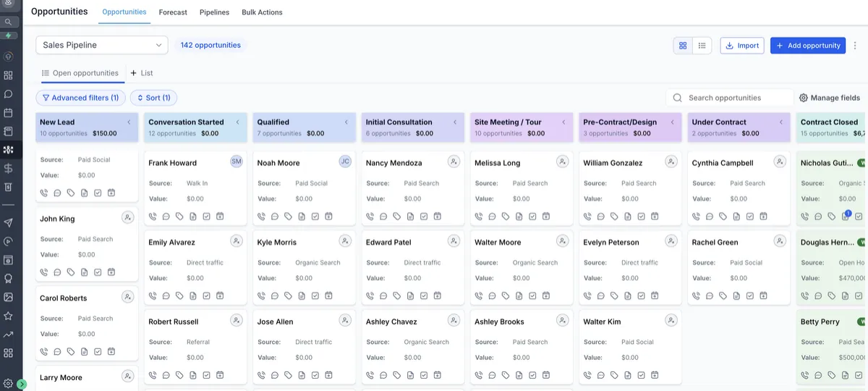Expand the sidebar with the green arrow

tap(22, 384)
